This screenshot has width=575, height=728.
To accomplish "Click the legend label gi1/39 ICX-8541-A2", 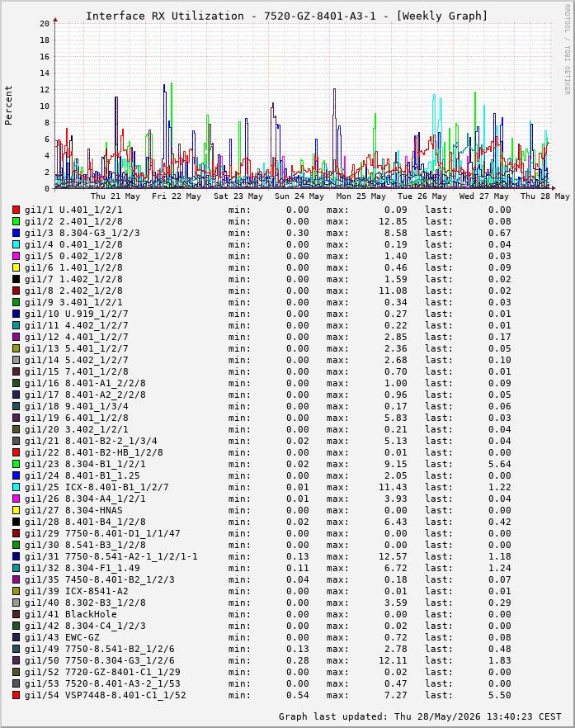I will [x=76, y=592].
